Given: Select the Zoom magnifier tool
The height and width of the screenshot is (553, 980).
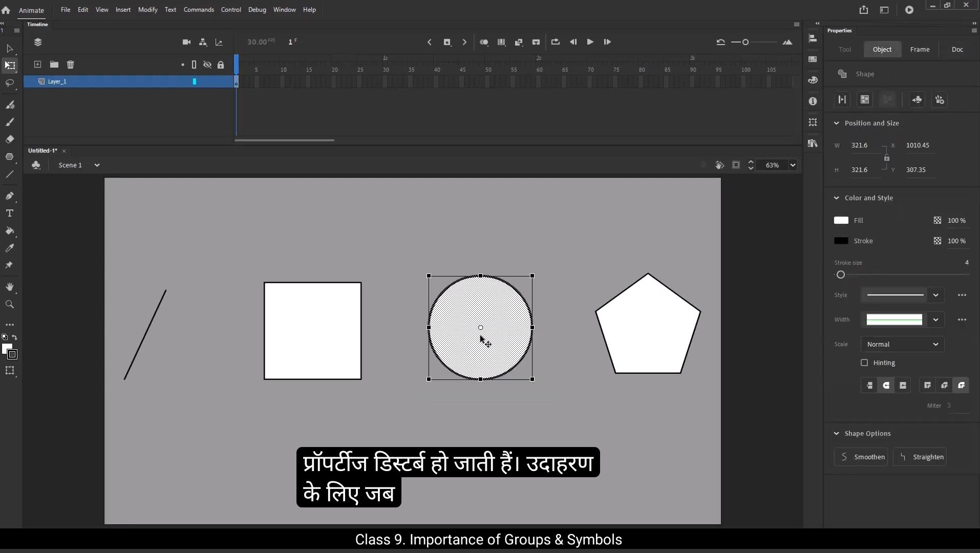Looking at the screenshot, I should 9,304.
